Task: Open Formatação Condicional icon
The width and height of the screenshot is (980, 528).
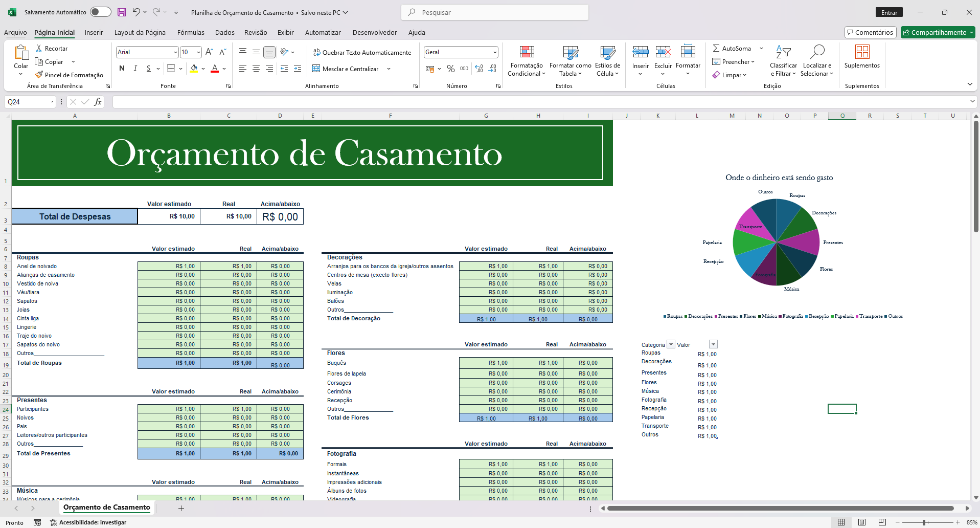Action: 527,52
